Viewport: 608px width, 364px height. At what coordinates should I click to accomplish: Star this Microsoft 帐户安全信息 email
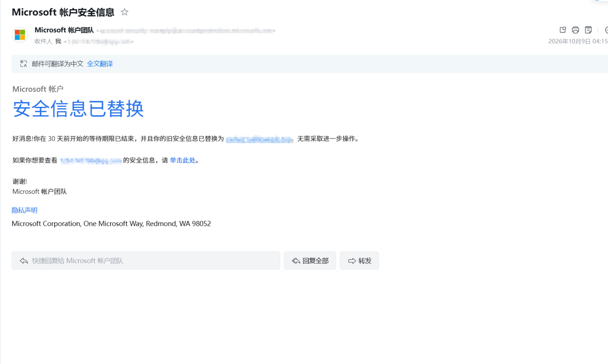125,12
